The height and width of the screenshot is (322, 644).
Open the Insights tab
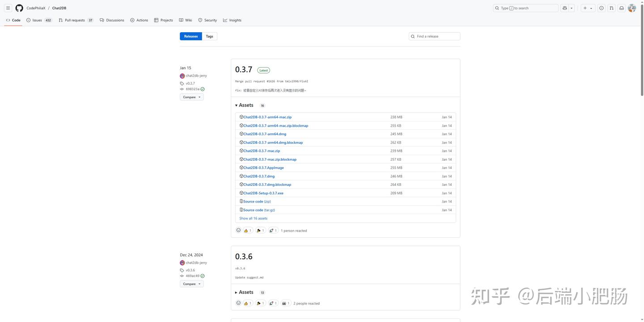[x=233, y=20]
